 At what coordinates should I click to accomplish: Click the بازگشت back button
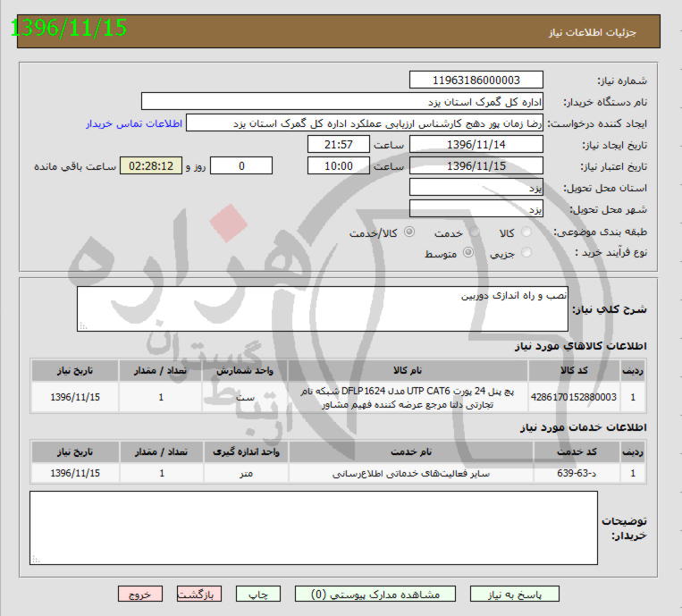pyautogui.click(x=199, y=595)
